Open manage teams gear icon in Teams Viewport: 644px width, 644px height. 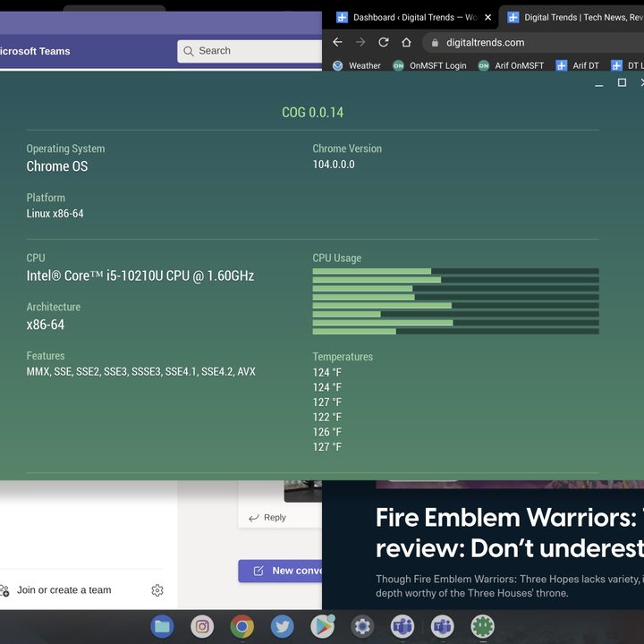pyautogui.click(x=157, y=590)
